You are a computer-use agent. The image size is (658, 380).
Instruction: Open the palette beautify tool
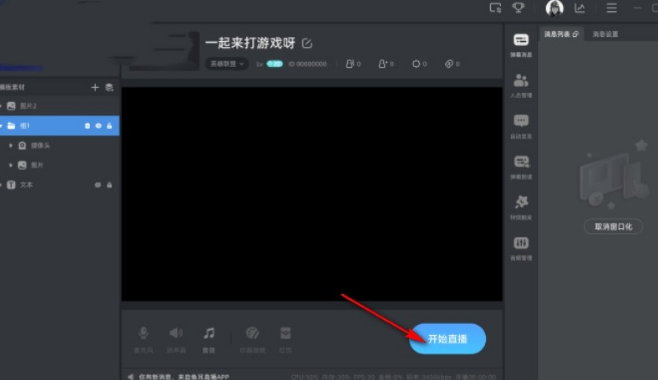(252, 339)
